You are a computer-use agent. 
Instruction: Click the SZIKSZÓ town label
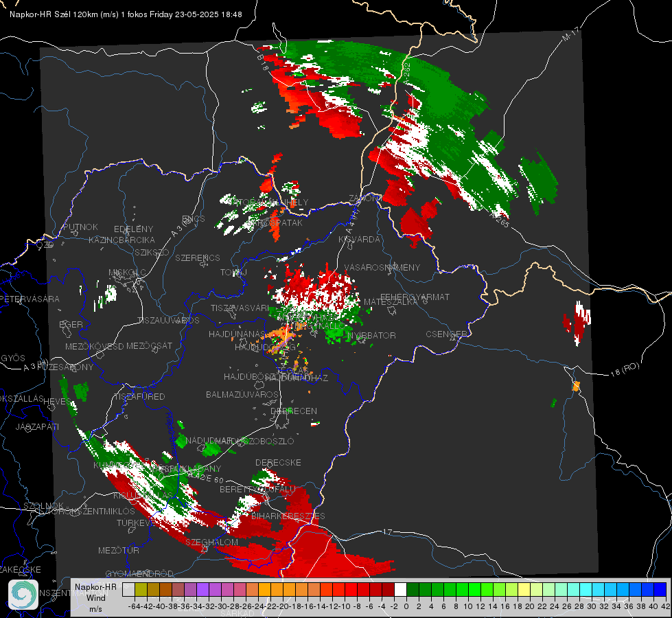pyautogui.click(x=152, y=252)
